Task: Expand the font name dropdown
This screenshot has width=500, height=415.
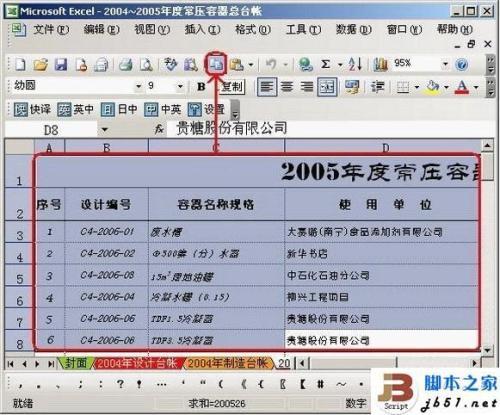Action: point(138,87)
